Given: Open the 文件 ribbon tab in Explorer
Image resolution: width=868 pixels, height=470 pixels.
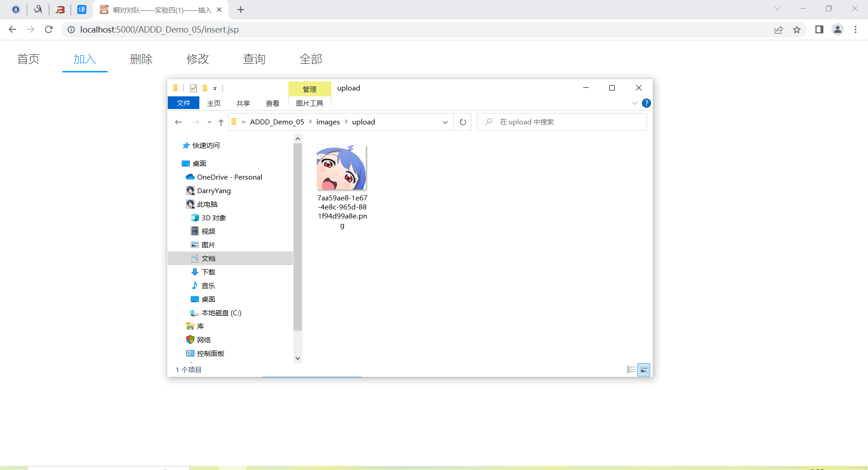Looking at the screenshot, I should pyautogui.click(x=184, y=103).
